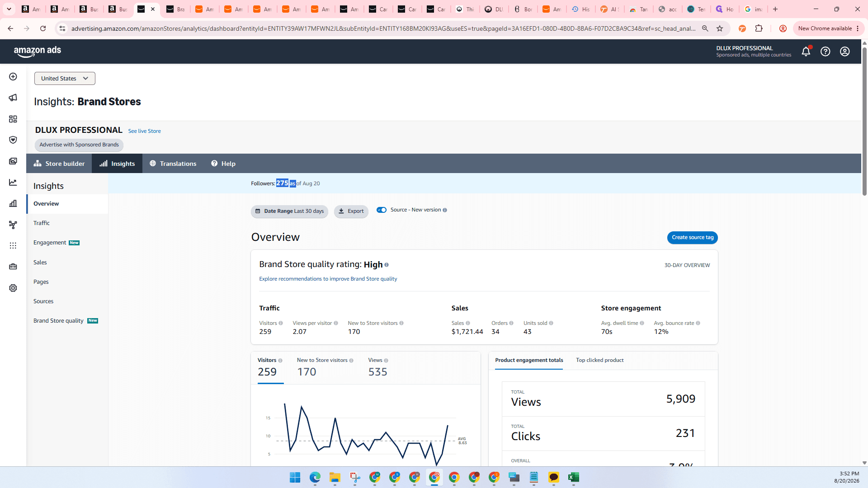Open the bar chart reports icon in sidebar
Image resolution: width=868 pixels, height=488 pixels.
click(13, 203)
